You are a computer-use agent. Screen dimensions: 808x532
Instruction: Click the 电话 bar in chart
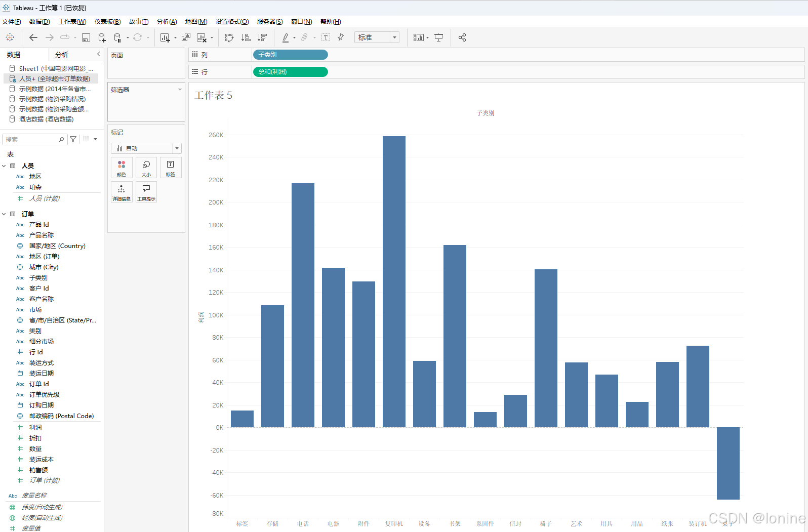click(x=303, y=305)
